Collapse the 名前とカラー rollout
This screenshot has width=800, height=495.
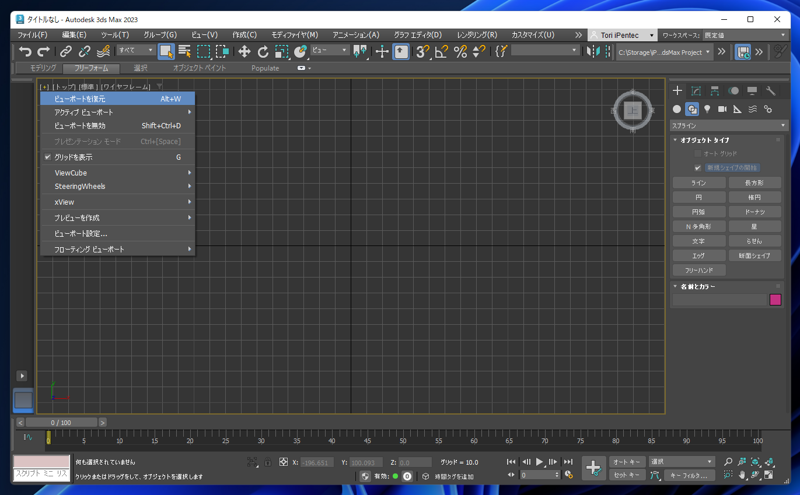tap(695, 286)
